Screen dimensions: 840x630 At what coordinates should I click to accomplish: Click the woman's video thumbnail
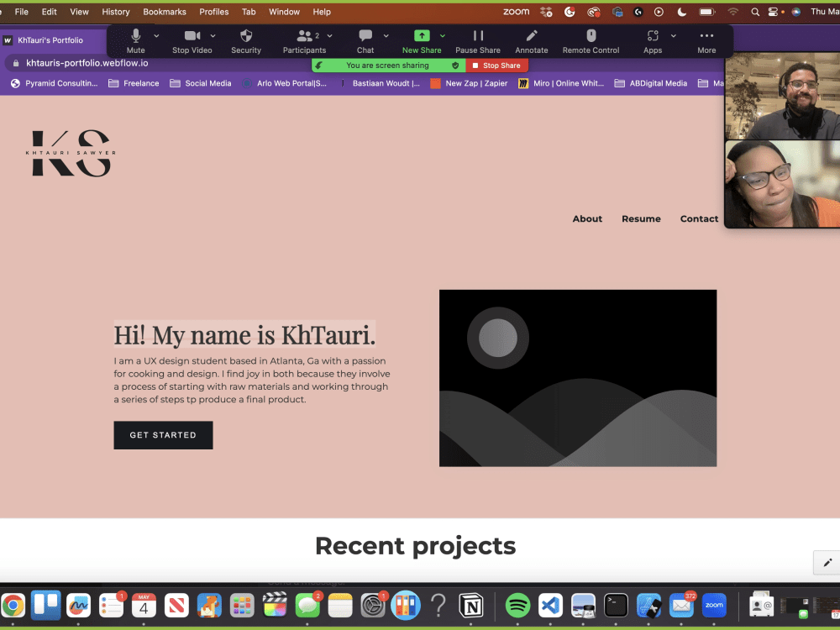click(x=783, y=184)
